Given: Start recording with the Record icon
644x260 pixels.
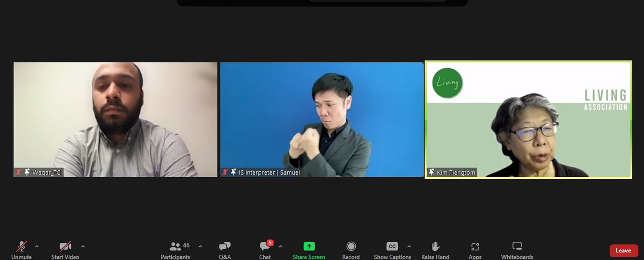Looking at the screenshot, I should tap(351, 247).
